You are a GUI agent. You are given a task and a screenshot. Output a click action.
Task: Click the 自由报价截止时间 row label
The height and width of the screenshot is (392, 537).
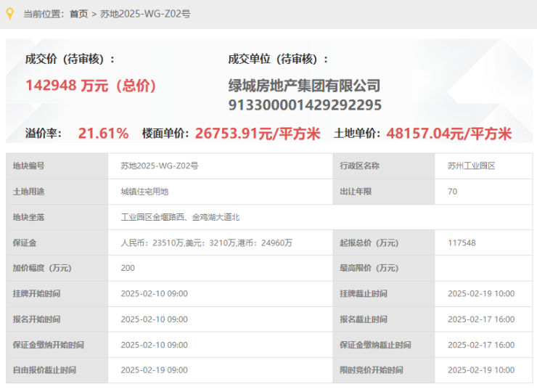[x=44, y=370]
